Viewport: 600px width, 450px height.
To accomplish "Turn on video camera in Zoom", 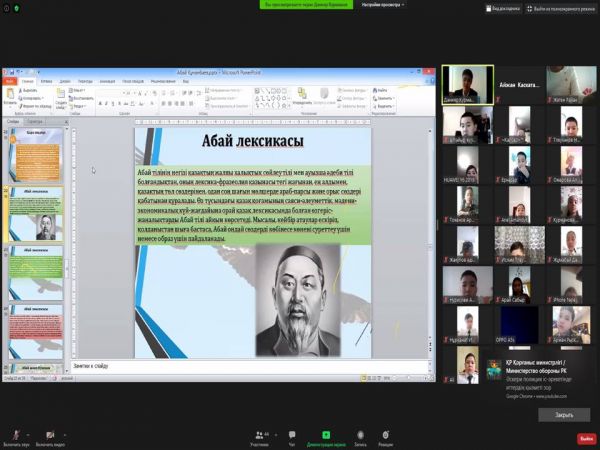I will tap(49, 435).
